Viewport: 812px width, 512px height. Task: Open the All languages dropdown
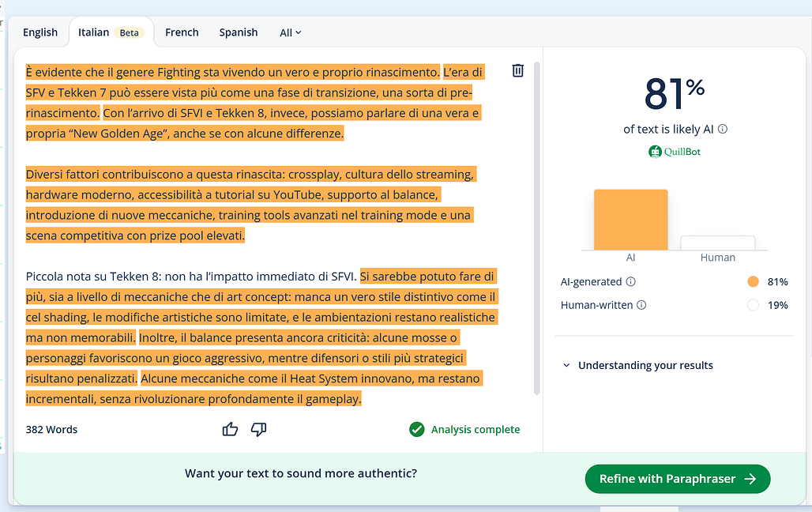291,32
